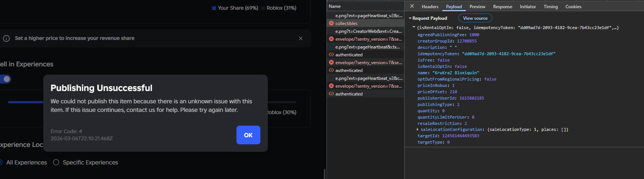Click OK in the Publishing Unsuccessful dialog
This screenshot has width=644, height=179.
point(248,135)
